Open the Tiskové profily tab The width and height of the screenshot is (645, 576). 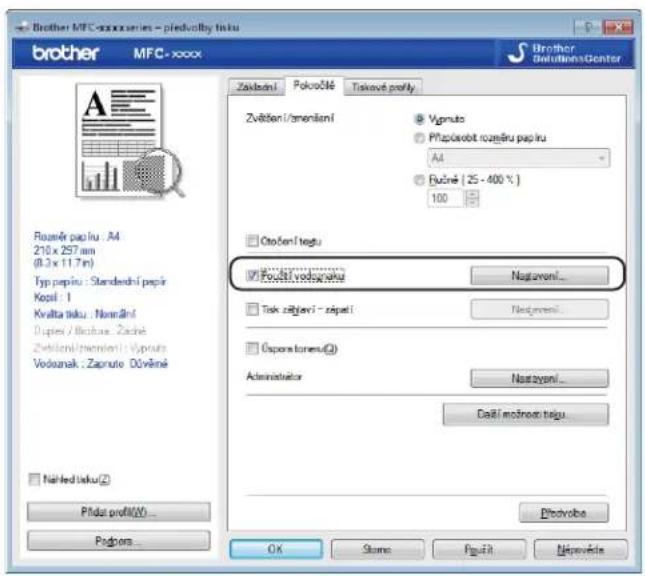point(383,87)
